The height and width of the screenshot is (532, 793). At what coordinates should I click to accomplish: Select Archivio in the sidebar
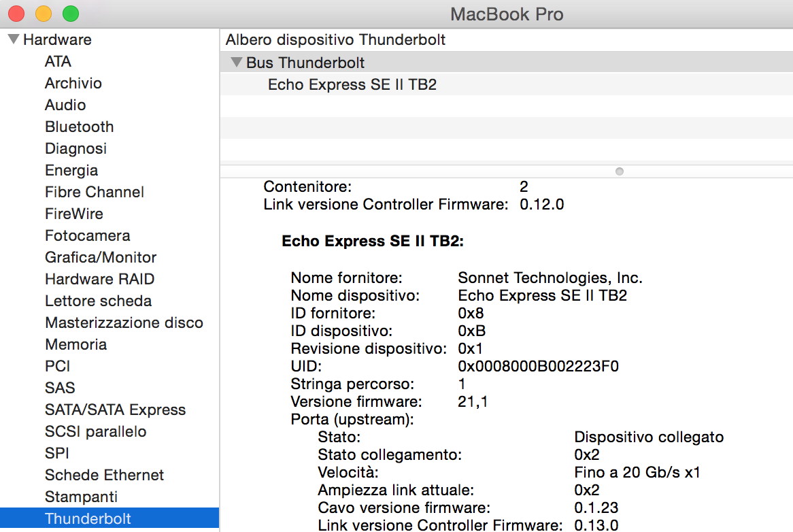[x=73, y=83]
